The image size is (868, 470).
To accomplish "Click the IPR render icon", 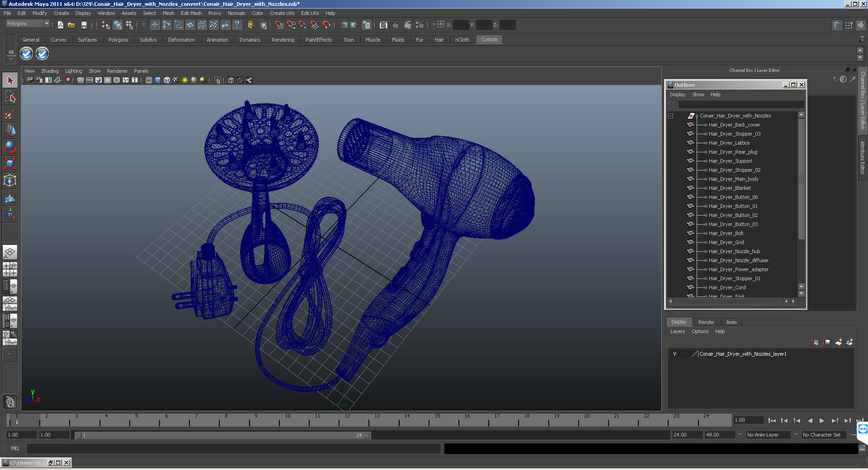I will [x=407, y=25].
